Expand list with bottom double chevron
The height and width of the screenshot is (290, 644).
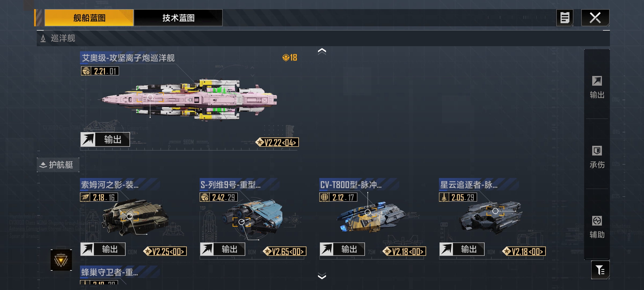tap(322, 276)
